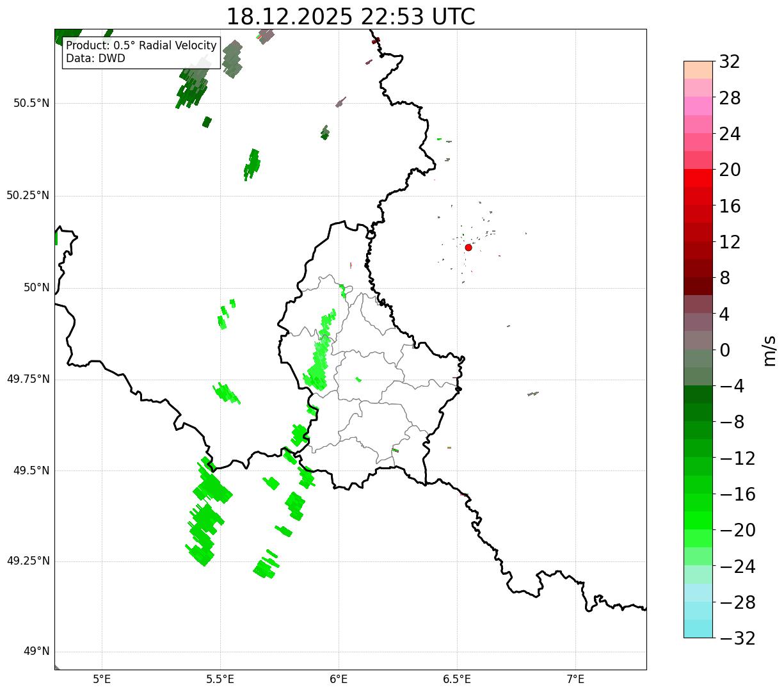Click the colorbar value 20

point(730,170)
